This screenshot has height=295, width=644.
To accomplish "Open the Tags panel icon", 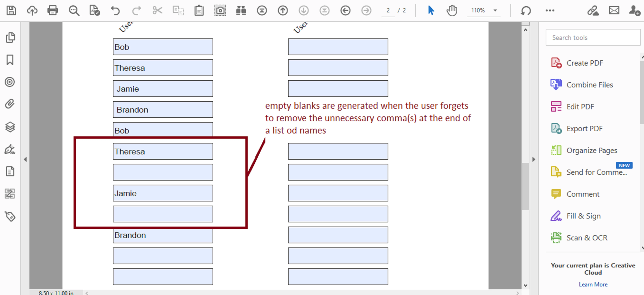I will [x=10, y=216].
